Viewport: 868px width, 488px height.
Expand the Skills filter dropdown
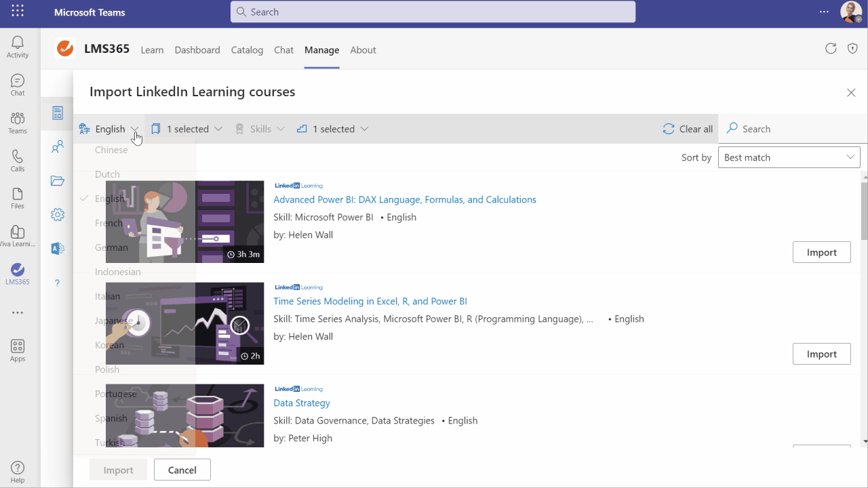pos(260,129)
